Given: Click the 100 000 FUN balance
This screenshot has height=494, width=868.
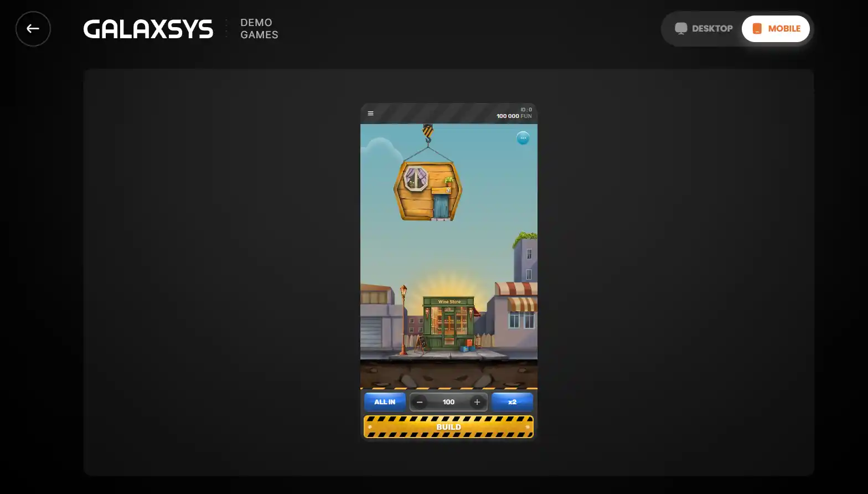Looking at the screenshot, I should (514, 116).
